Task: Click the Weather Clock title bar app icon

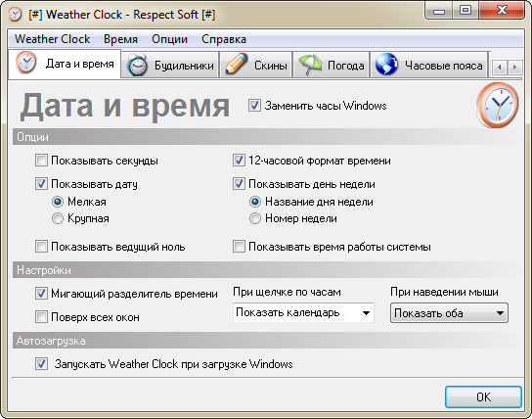Action: [15, 15]
